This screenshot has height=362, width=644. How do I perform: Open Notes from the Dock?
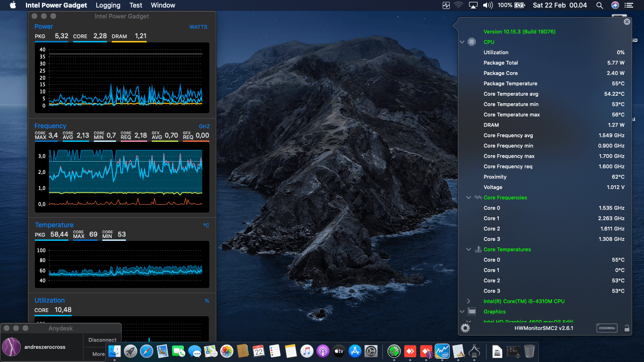click(x=290, y=351)
